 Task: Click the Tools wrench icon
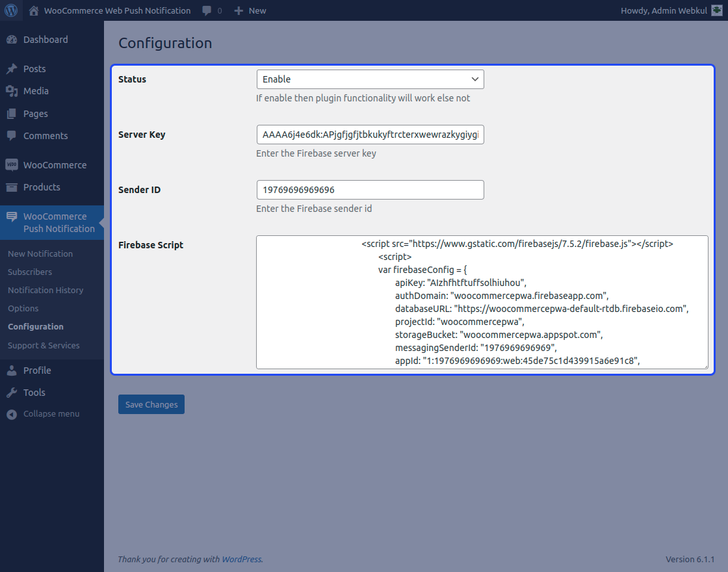click(12, 393)
